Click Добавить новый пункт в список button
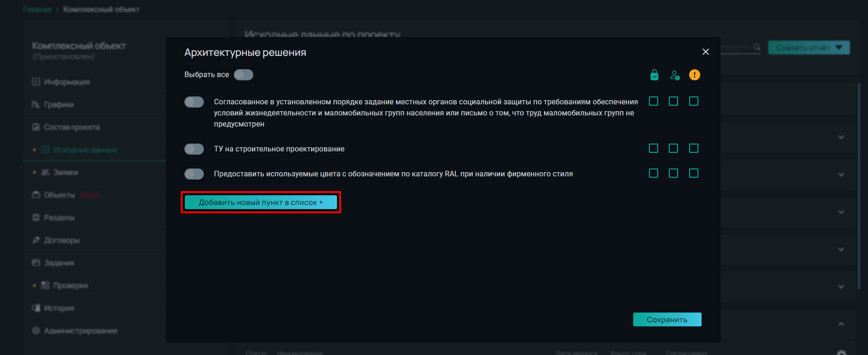The image size is (868, 355). [x=261, y=202]
